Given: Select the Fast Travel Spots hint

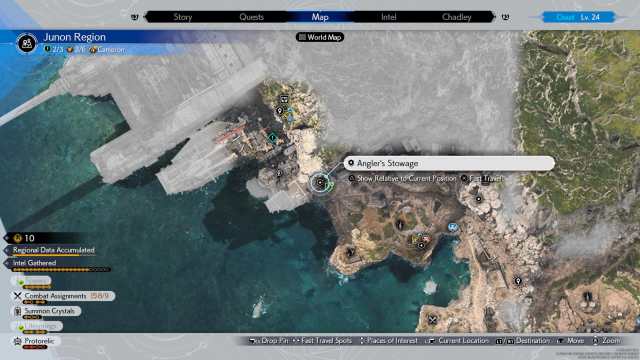Looking at the screenshot, I should pos(322,340).
